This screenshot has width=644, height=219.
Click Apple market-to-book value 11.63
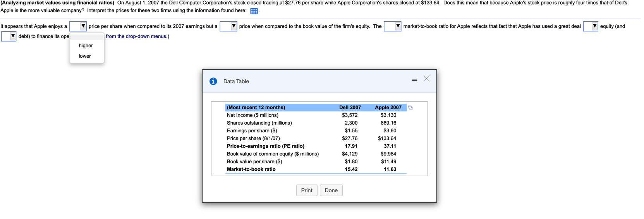pyautogui.click(x=390, y=169)
